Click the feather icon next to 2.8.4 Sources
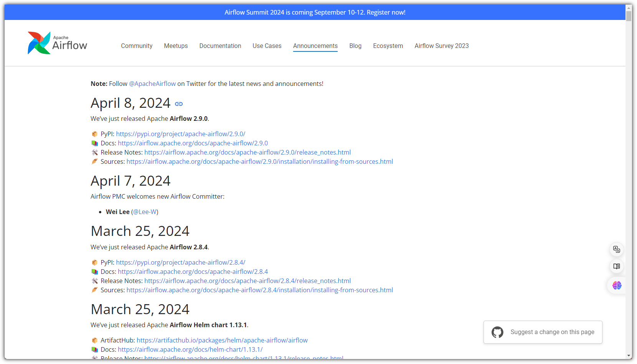The width and height of the screenshot is (637, 364). tap(95, 290)
